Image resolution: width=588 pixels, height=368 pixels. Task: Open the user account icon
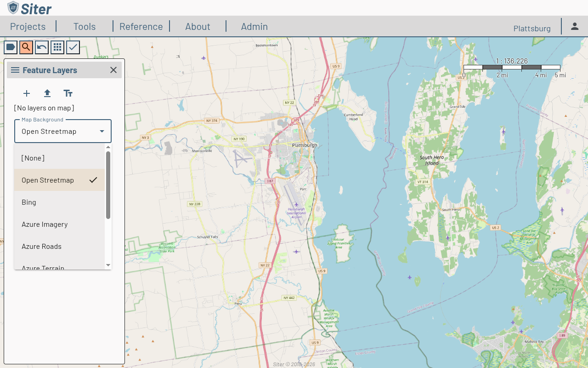[575, 26]
